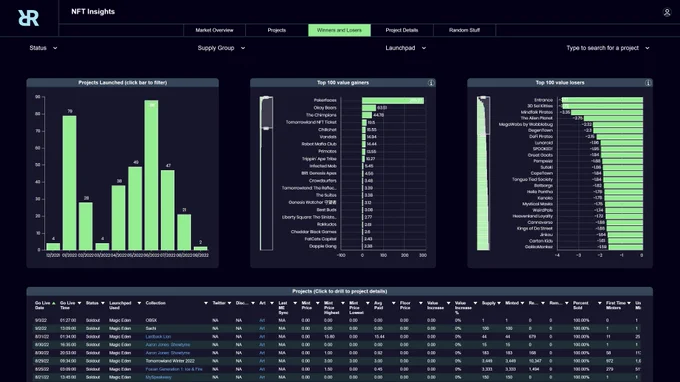
Task: Expand the Launchpad filter dropdown
Action: point(405,48)
